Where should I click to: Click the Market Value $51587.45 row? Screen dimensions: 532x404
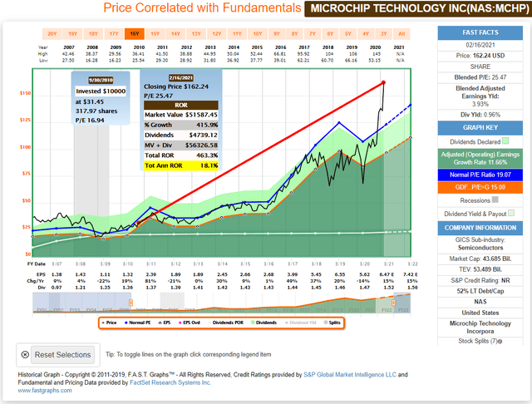pyautogui.click(x=181, y=115)
